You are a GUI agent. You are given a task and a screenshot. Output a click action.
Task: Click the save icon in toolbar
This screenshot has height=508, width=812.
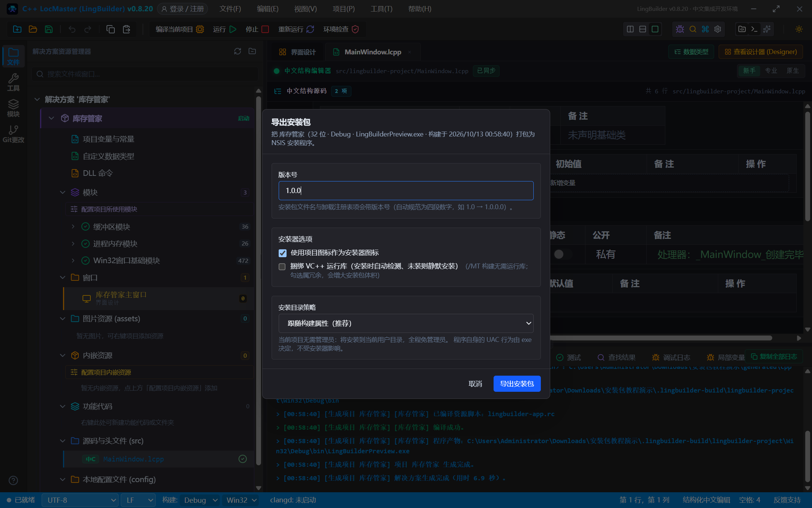[x=49, y=29]
